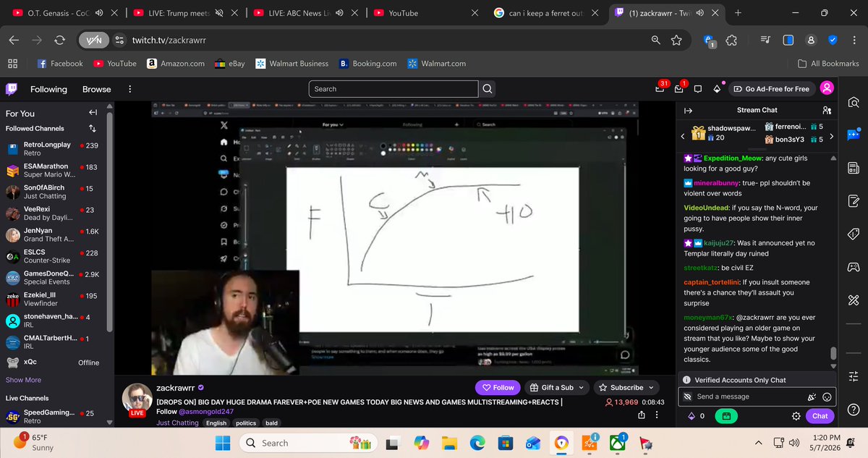Open the pink user avatar menu

(827, 88)
